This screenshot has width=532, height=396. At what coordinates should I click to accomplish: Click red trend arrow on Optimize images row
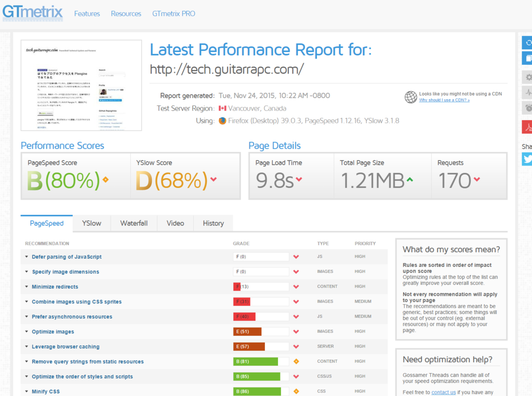click(296, 332)
